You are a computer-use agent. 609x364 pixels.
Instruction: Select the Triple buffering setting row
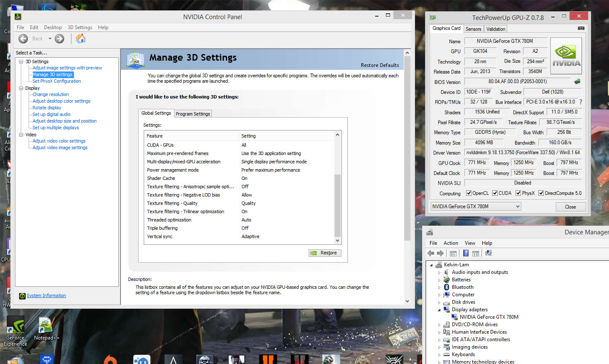[x=239, y=228]
